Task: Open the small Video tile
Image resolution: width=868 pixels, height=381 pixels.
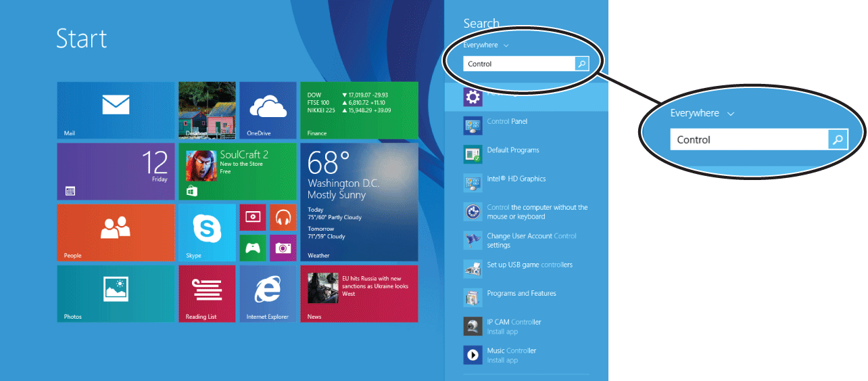Action: pos(253,217)
